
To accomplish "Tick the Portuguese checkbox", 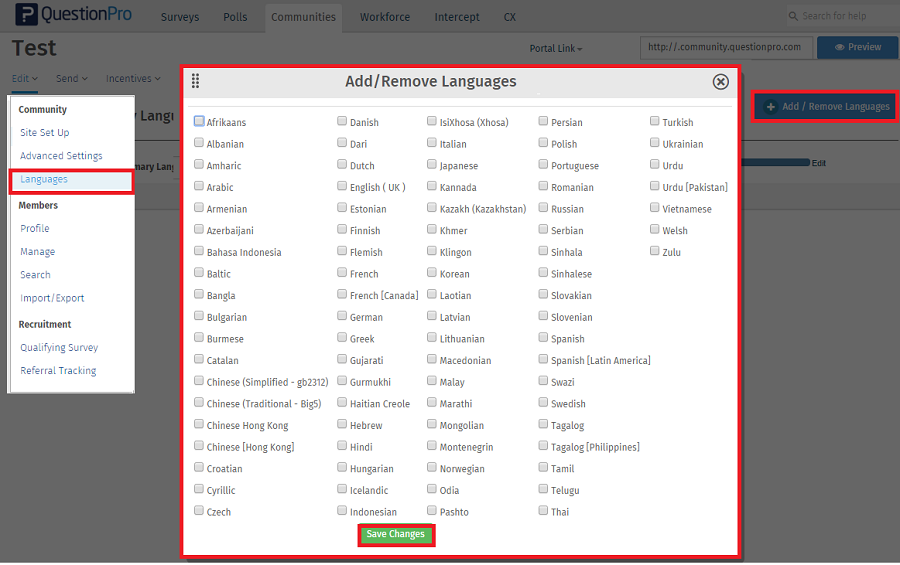I will click(x=543, y=164).
